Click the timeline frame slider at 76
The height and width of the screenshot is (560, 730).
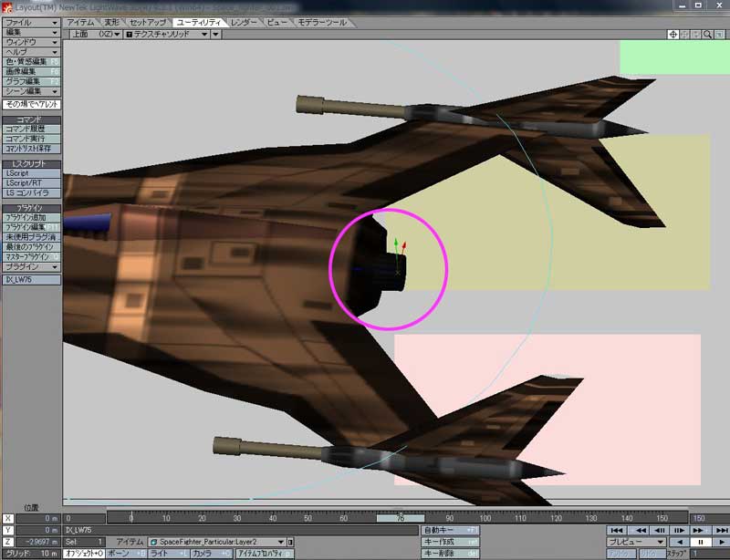click(x=399, y=518)
